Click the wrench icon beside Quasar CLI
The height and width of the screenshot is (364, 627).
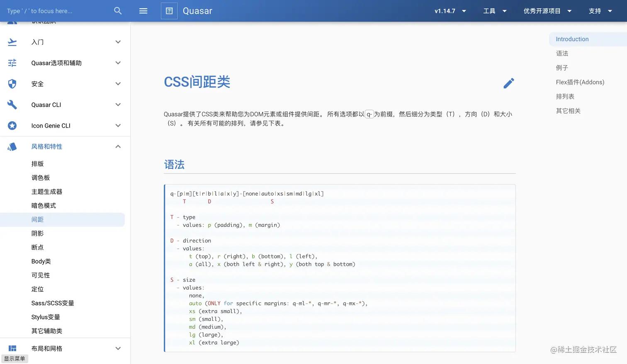12,105
